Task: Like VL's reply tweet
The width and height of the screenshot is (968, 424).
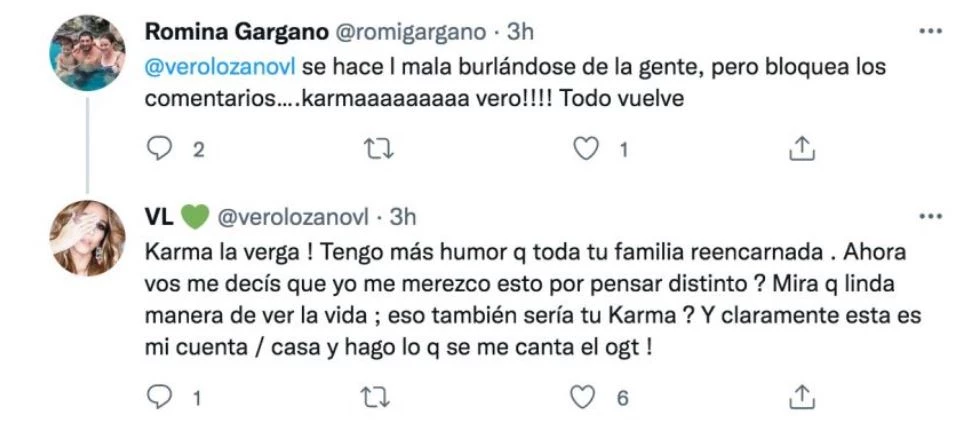Action: pos(585,397)
